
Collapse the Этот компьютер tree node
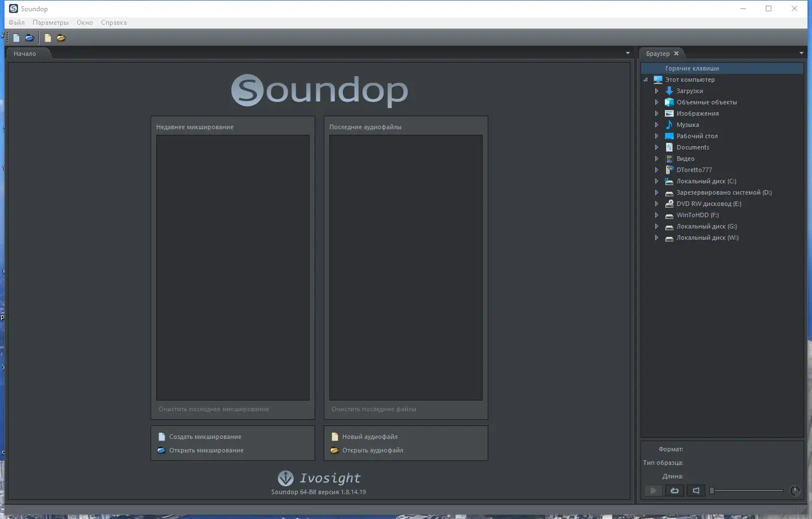(646, 80)
